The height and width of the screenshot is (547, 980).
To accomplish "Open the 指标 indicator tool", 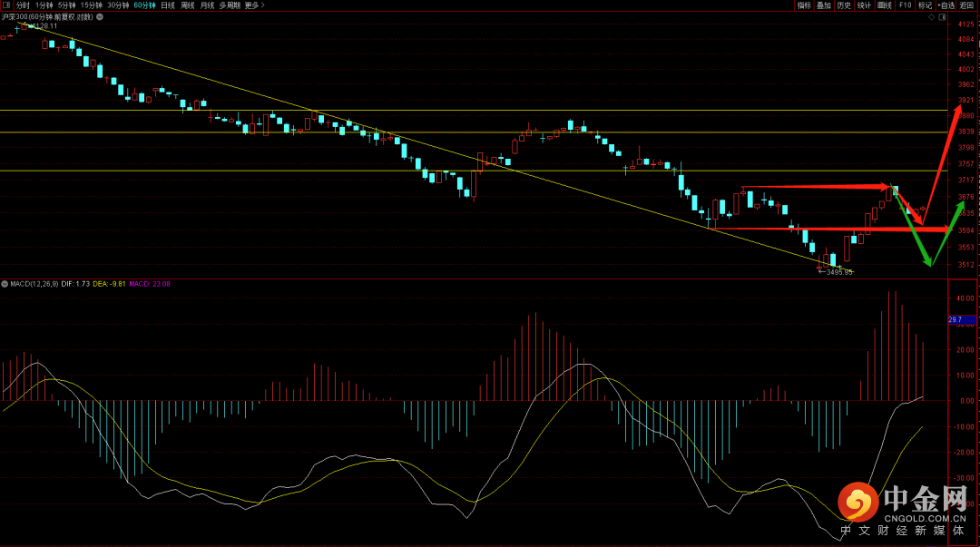I will tap(804, 5).
